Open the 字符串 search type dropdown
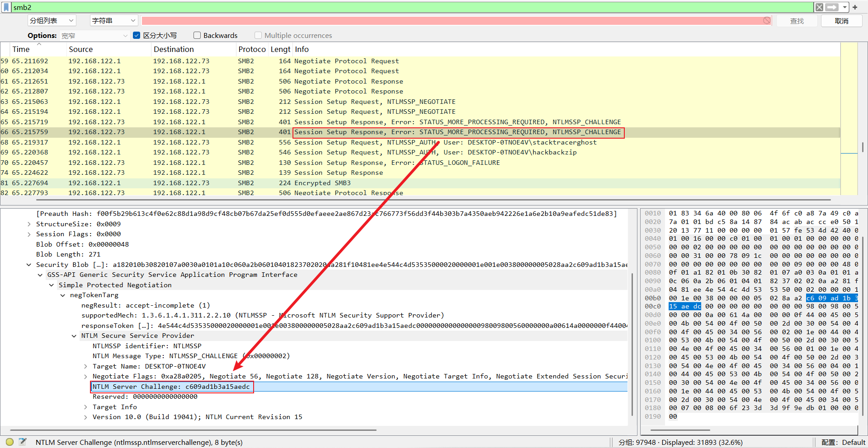Screen dimensions: 868x448 coord(113,21)
